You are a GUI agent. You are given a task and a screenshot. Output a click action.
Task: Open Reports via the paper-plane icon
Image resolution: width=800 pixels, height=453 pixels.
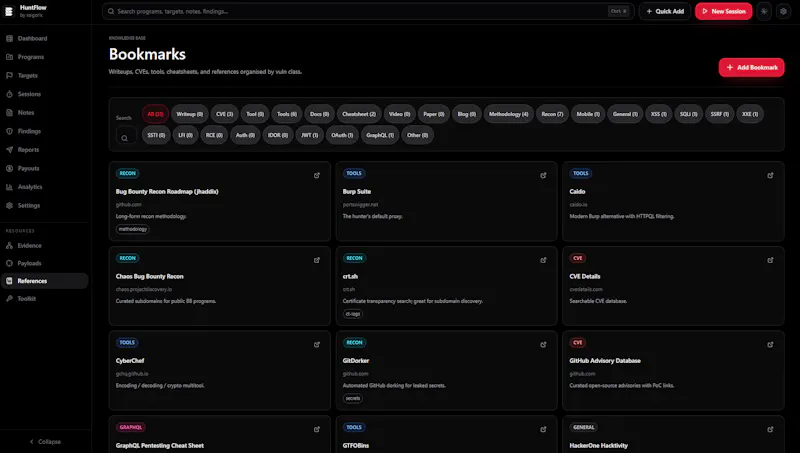tap(9, 149)
